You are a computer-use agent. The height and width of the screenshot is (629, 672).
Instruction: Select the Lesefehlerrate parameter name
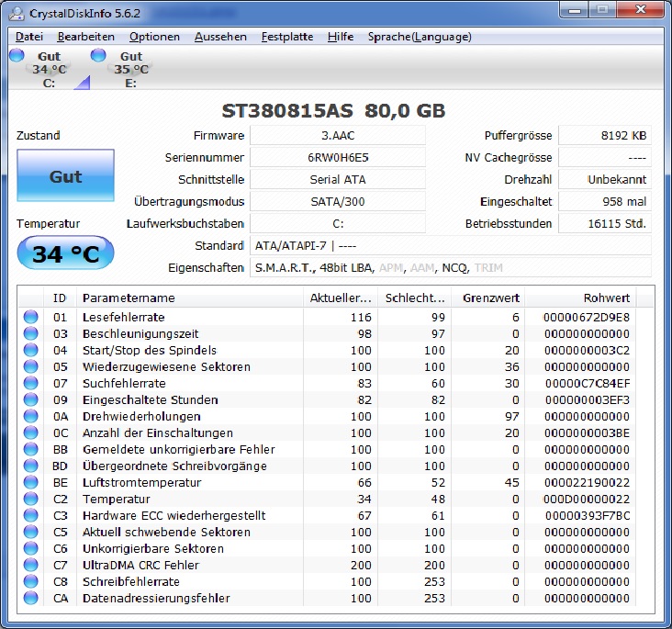[123, 318]
